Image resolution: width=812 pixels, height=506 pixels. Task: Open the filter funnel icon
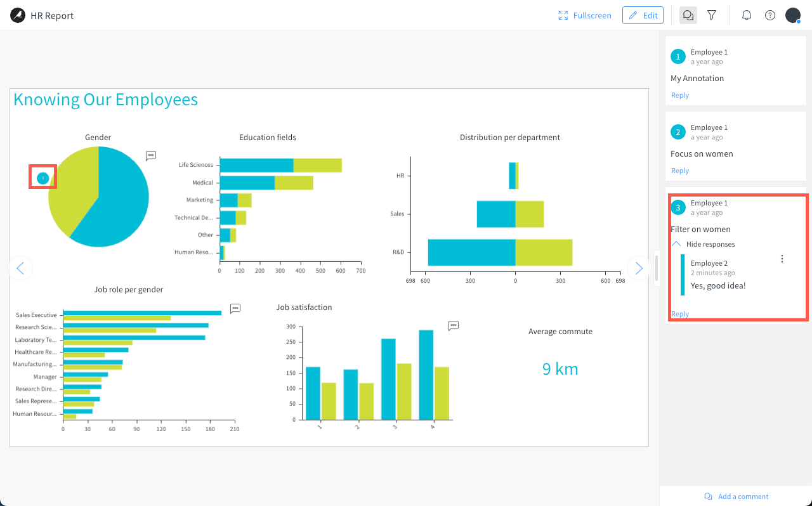(x=712, y=15)
